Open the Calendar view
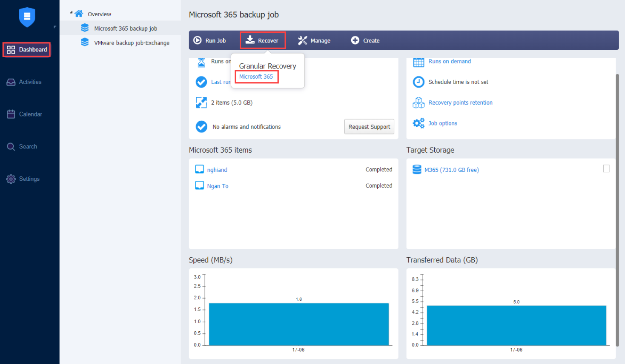This screenshot has height=364, width=625. point(26,114)
